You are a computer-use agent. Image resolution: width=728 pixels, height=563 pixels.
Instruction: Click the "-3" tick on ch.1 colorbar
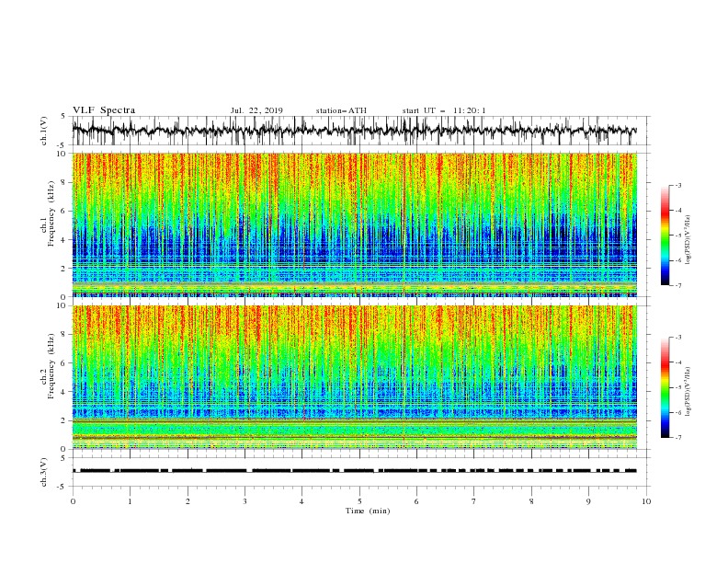click(x=678, y=185)
